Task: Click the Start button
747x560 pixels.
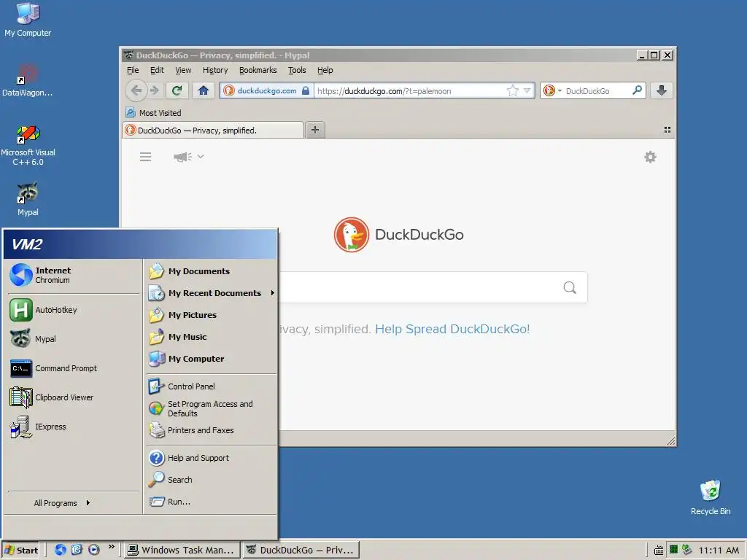Action: coord(20,550)
